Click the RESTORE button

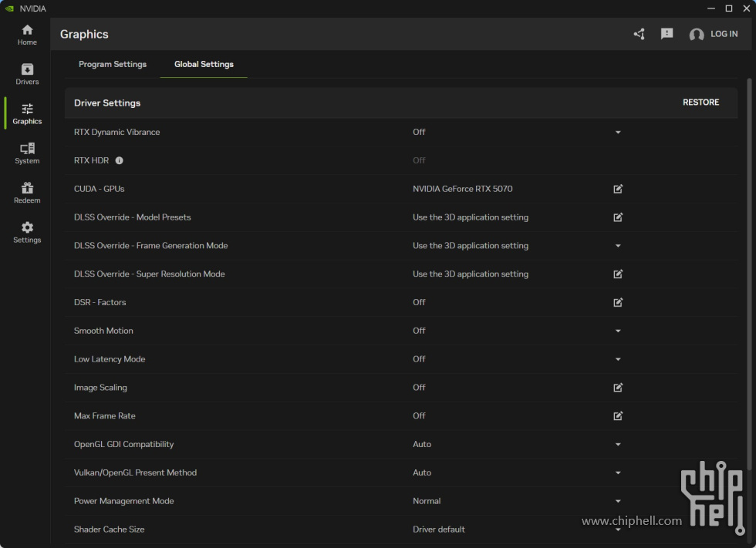pos(700,102)
